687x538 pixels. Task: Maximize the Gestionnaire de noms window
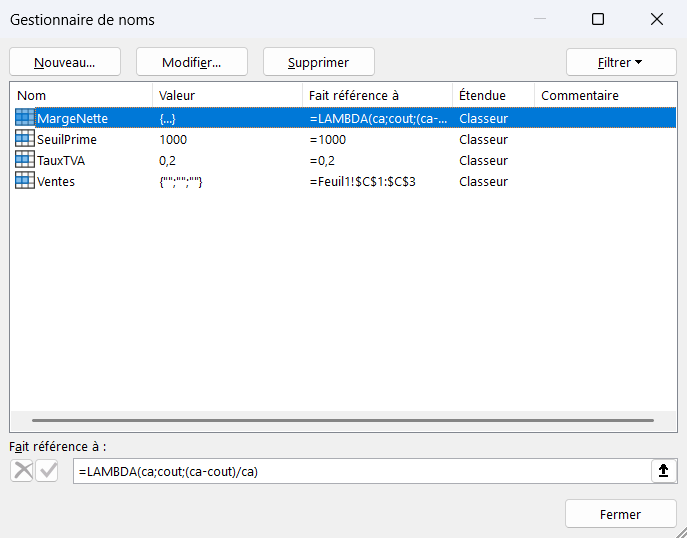click(598, 19)
